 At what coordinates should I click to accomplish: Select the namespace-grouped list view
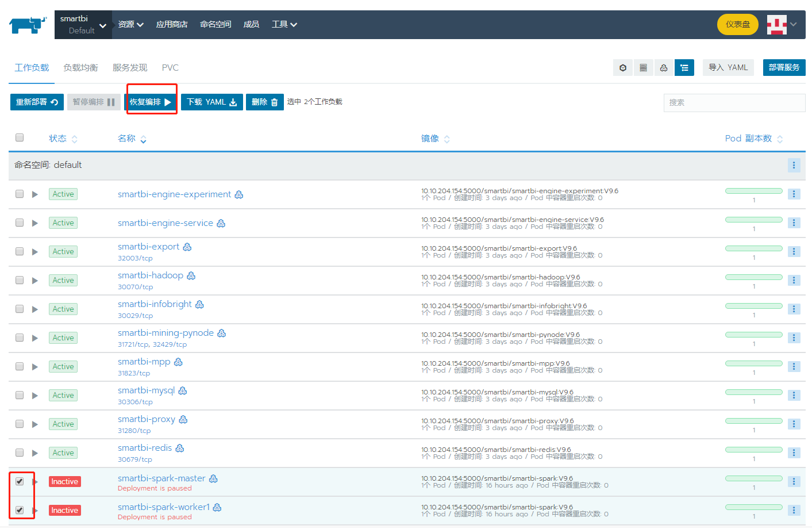click(684, 68)
